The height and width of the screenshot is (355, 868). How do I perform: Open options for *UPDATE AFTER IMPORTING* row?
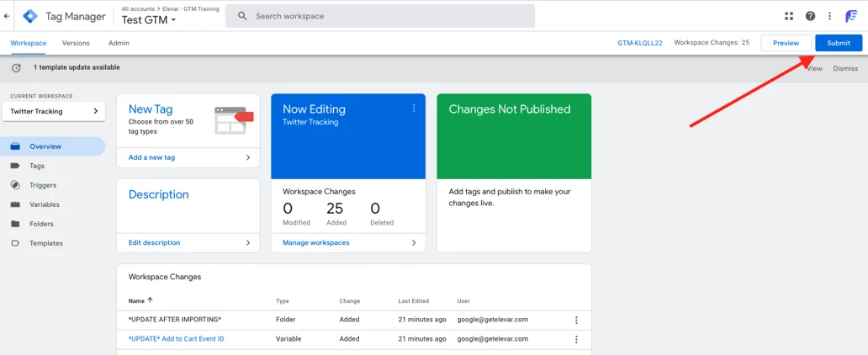(x=576, y=321)
